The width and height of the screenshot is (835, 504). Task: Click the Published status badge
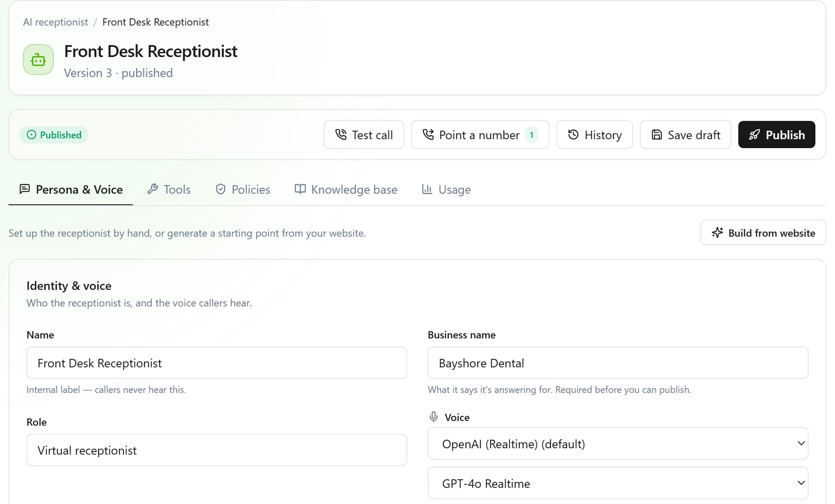pos(54,135)
